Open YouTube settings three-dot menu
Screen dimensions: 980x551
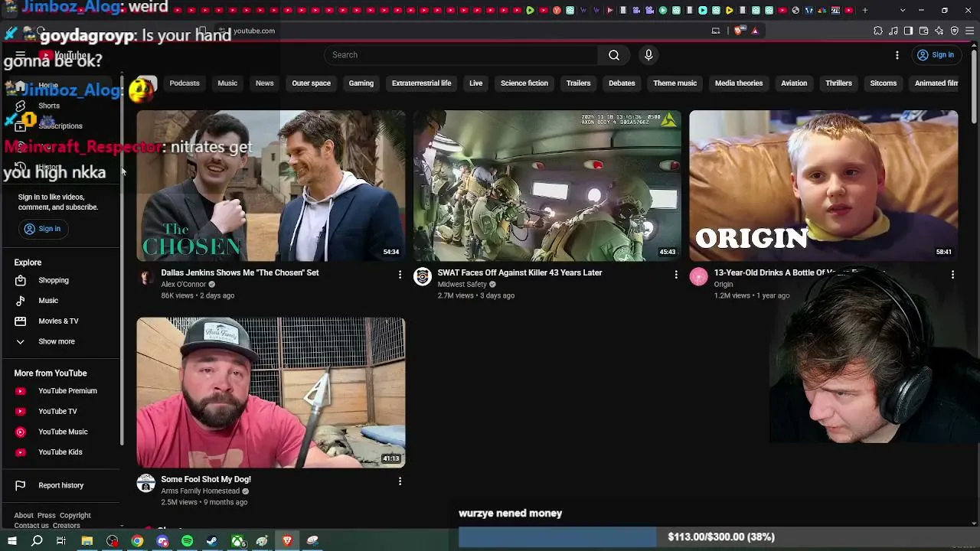[897, 55]
